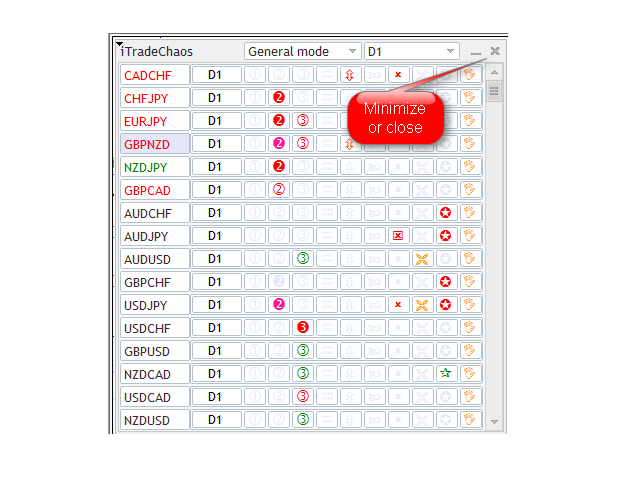Click the boxed red x icon in AUDJPY row
640x480 pixels.
(398, 236)
